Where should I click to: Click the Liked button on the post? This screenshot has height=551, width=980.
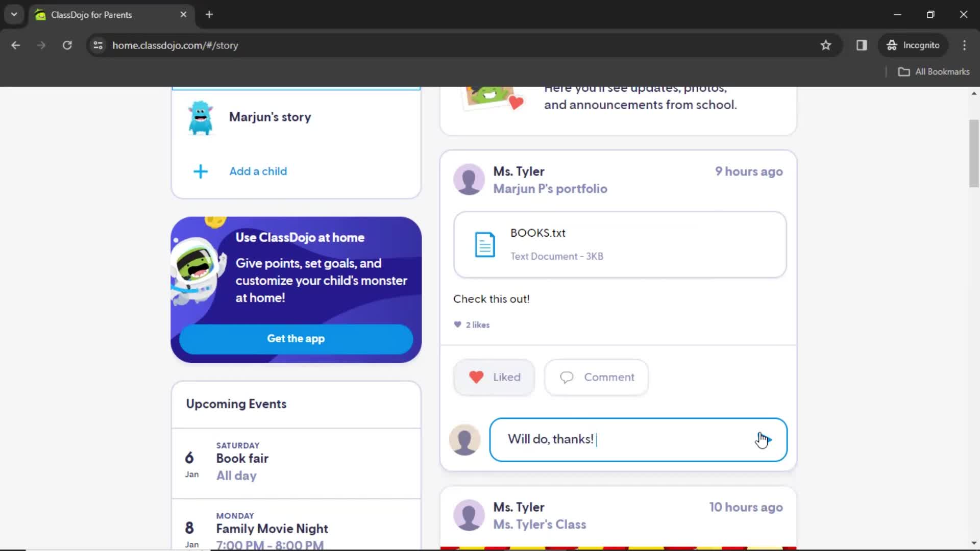[495, 377]
